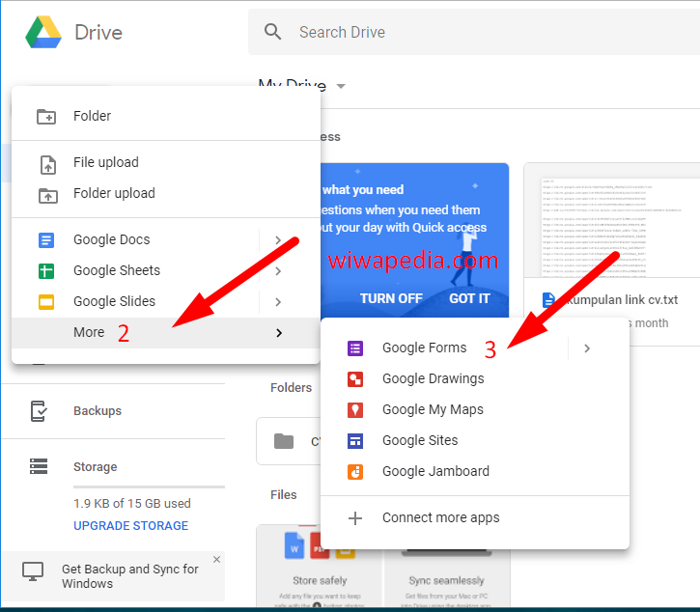
Task: Click the new Folder icon
Action: click(46, 116)
